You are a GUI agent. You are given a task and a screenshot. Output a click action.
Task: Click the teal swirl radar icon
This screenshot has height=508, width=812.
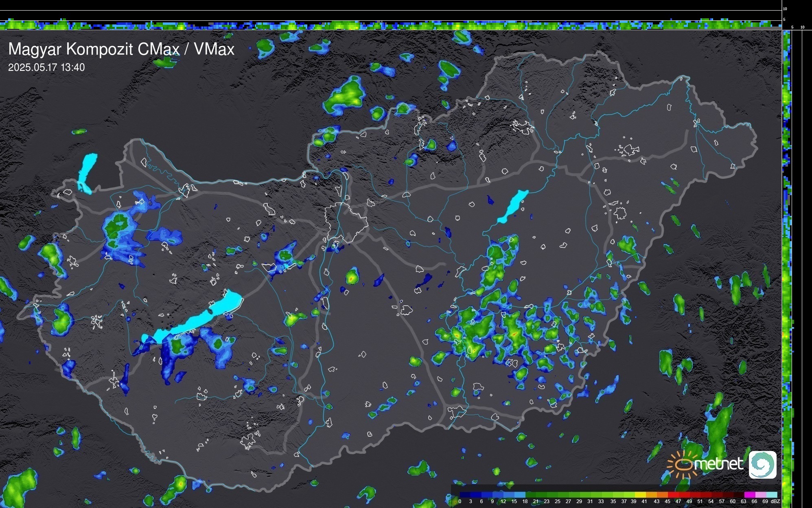[x=762, y=464]
